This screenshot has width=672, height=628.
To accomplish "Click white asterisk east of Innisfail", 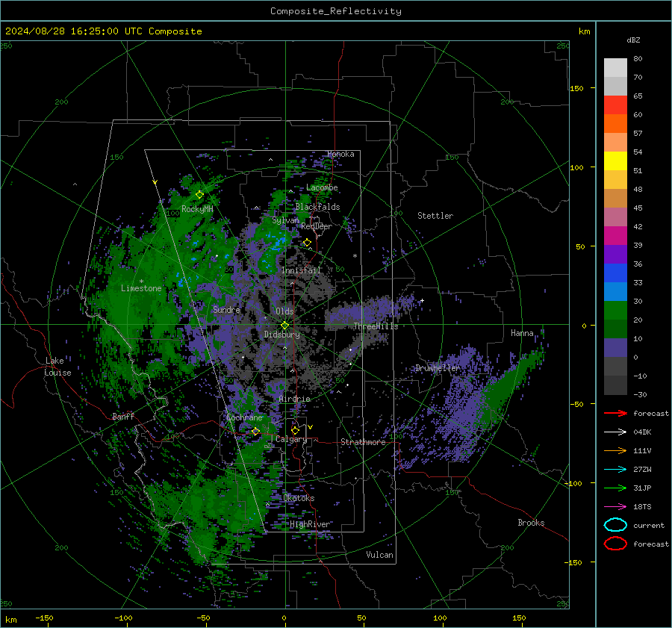I will [x=355, y=256].
